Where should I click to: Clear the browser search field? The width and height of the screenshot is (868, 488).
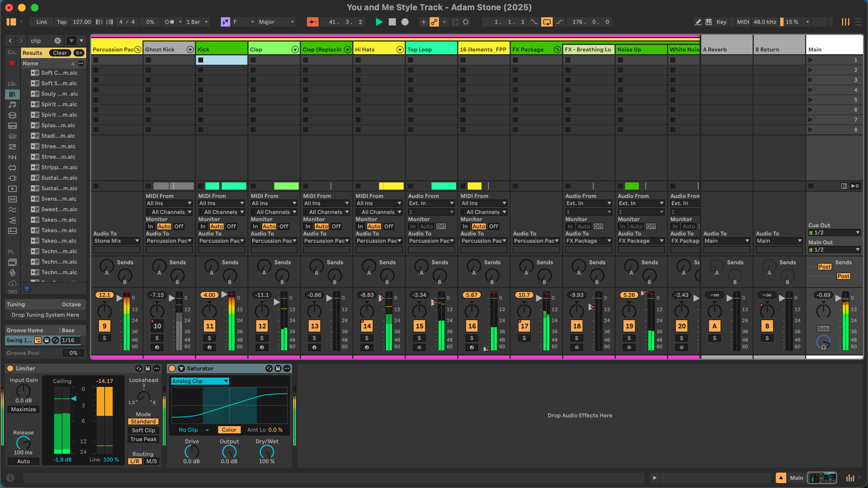[x=57, y=40]
